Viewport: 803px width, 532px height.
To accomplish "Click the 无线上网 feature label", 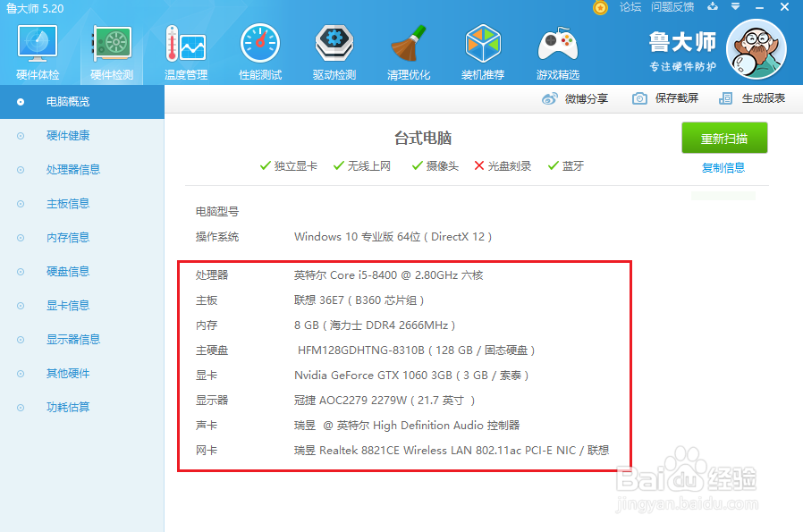I will 368,166.
